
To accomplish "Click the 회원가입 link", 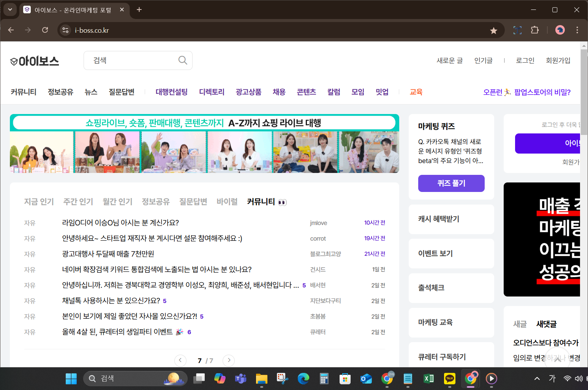I will click(x=558, y=60).
